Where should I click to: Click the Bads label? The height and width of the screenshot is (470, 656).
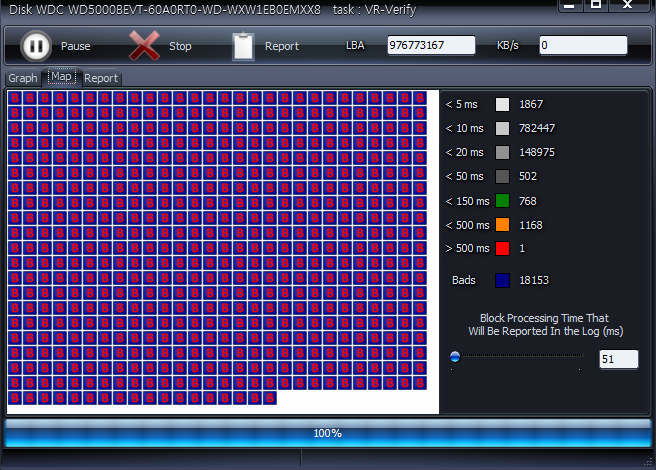click(464, 280)
